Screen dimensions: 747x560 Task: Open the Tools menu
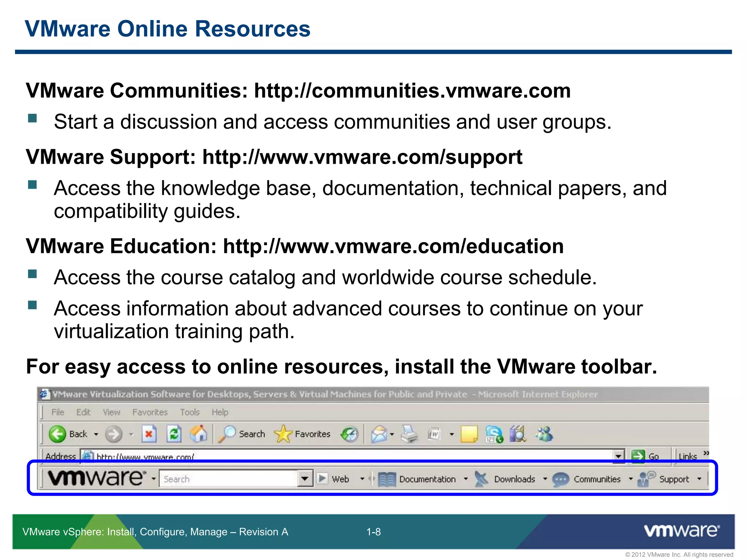[x=190, y=412]
